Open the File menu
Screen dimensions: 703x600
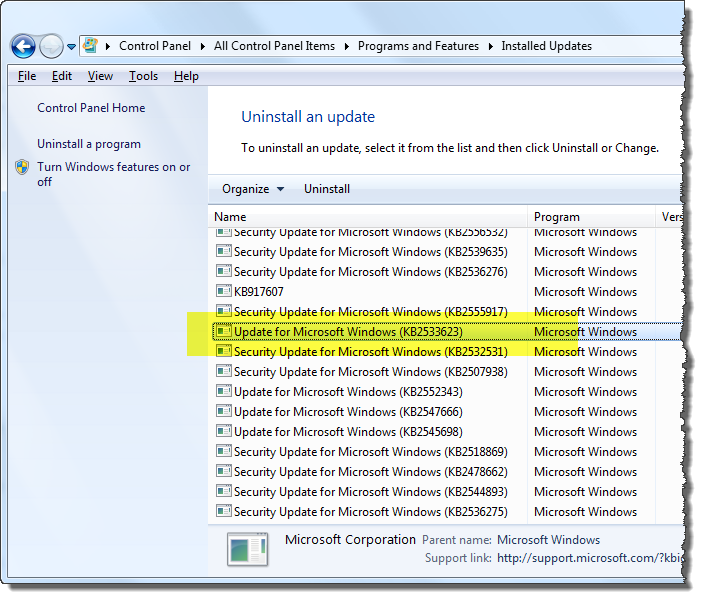point(27,76)
